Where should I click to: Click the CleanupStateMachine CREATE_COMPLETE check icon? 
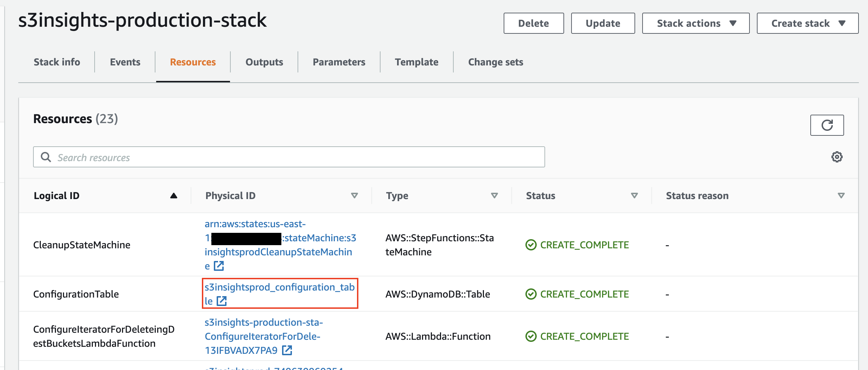pos(531,245)
